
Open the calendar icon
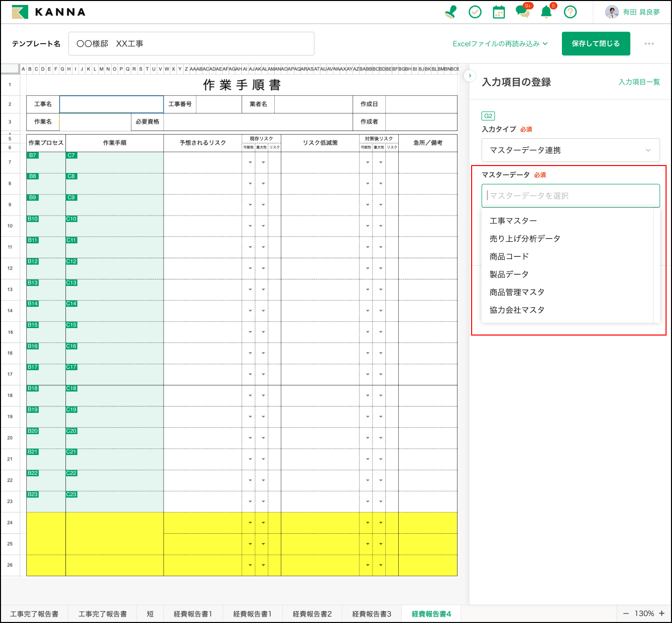pos(499,12)
